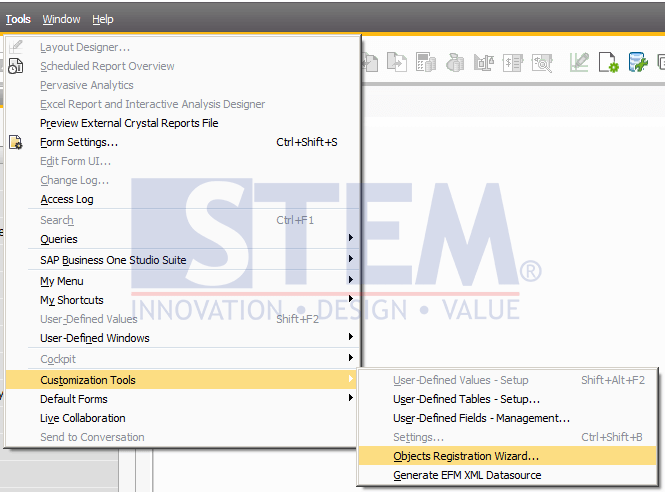Click the Form Settings toolbar icon with gear
Image resolution: width=665 pixels, height=492 pixels.
pyautogui.click(x=608, y=62)
